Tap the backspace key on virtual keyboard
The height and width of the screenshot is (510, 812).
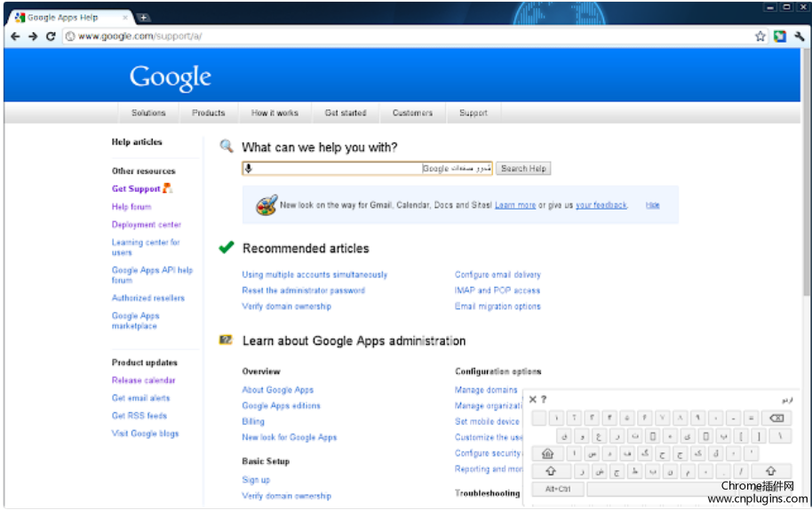[x=776, y=418]
